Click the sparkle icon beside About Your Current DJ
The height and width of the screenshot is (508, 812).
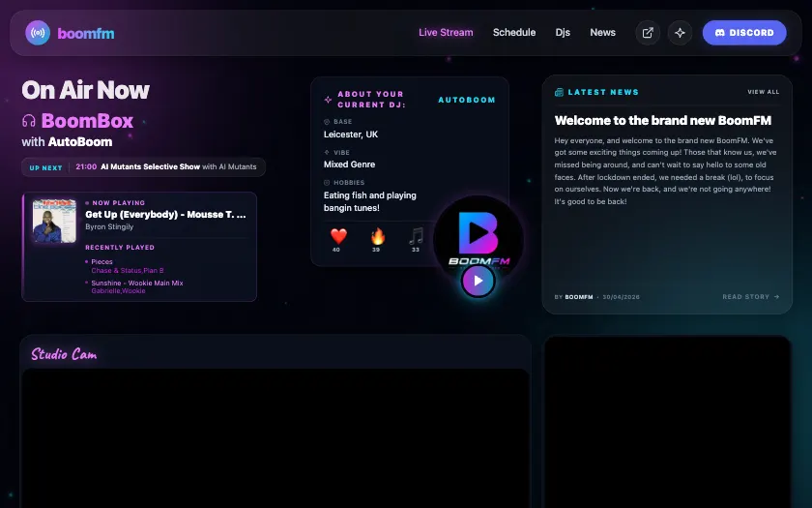coord(328,100)
